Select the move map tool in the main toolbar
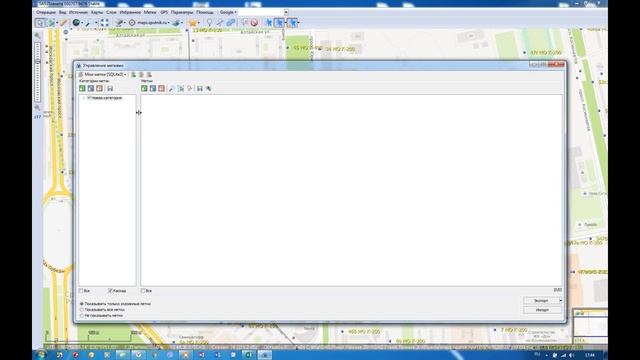Viewport: 640px width, 360px height. [40, 23]
